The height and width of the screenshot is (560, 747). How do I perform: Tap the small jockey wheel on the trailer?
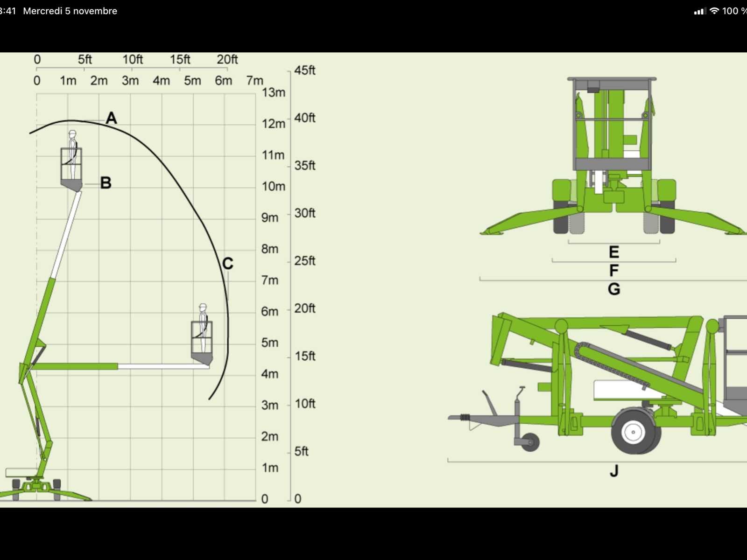pyautogui.click(x=530, y=441)
